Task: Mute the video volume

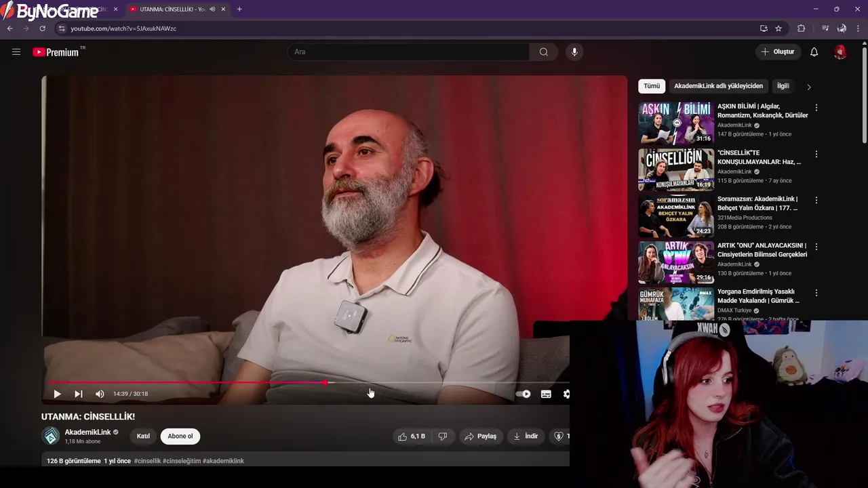Action: click(x=100, y=394)
